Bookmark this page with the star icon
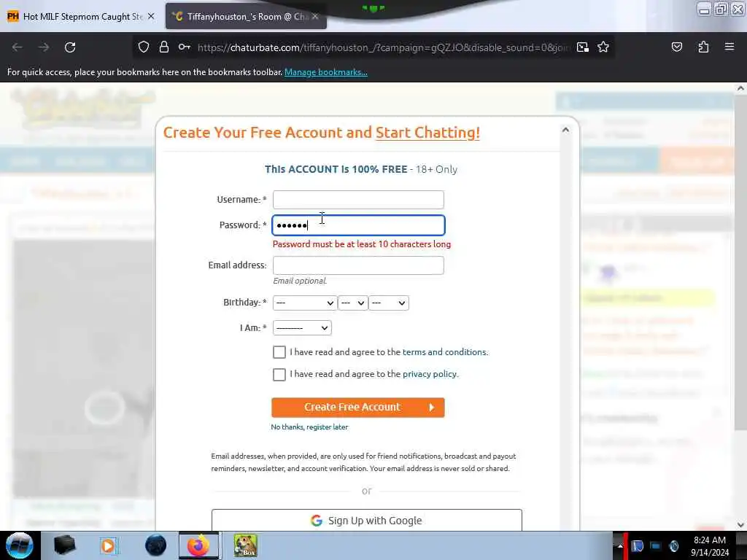 coord(603,47)
